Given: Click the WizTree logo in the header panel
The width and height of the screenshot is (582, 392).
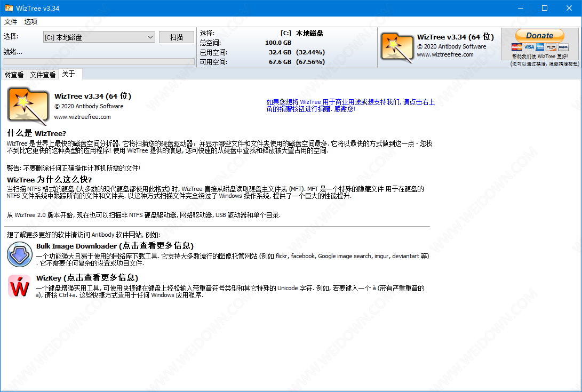Looking at the screenshot, I should click(397, 47).
